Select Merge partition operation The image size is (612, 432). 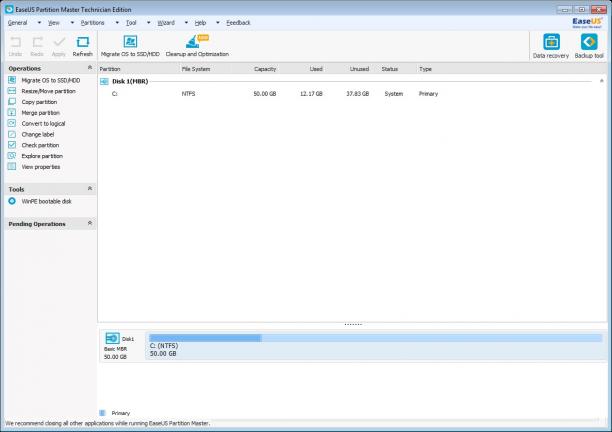(41, 112)
